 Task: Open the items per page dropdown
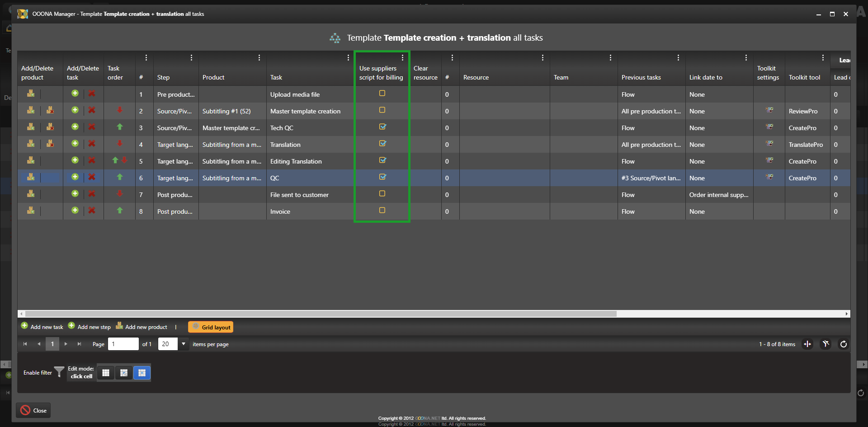(x=184, y=344)
